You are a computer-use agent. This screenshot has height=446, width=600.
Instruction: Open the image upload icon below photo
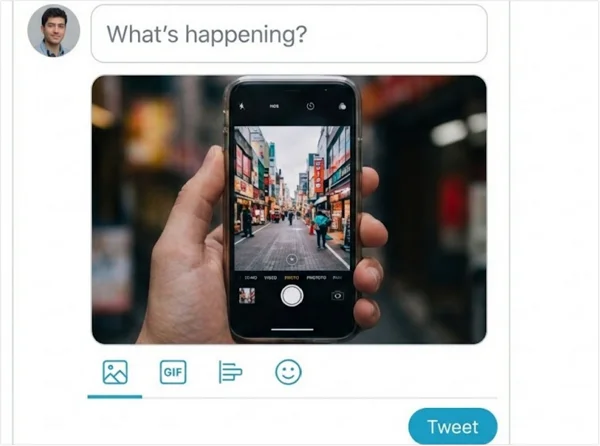click(x=115, y=372)
